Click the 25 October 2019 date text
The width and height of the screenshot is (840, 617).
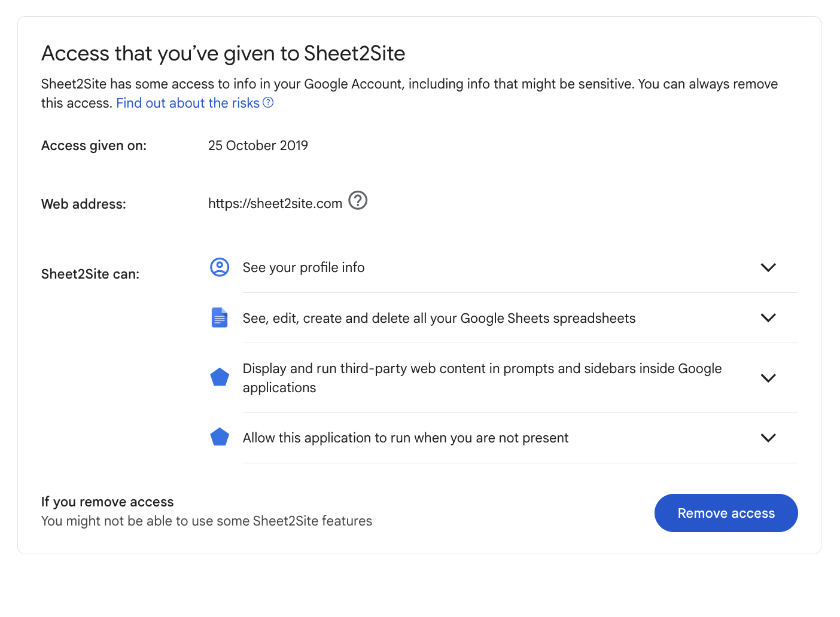pos(258,146)
